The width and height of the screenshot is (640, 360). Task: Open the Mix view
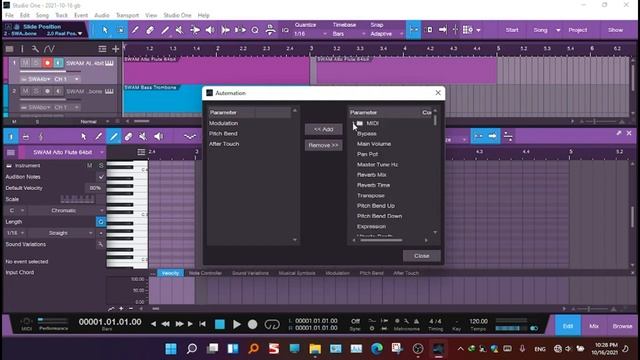[x=594, y=326]
